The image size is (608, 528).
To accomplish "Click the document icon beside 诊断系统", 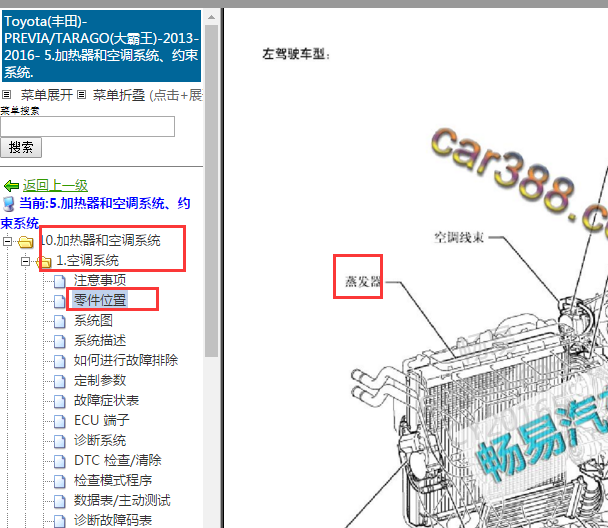I will pyautogui.click(x=59, y=442).
